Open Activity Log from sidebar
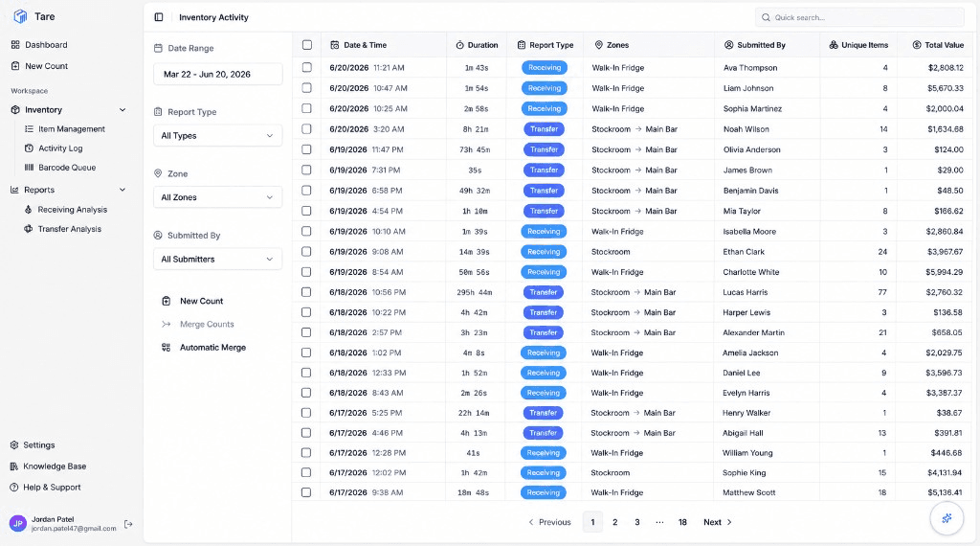This screenshot has height=546, width=980. [60, 148]
